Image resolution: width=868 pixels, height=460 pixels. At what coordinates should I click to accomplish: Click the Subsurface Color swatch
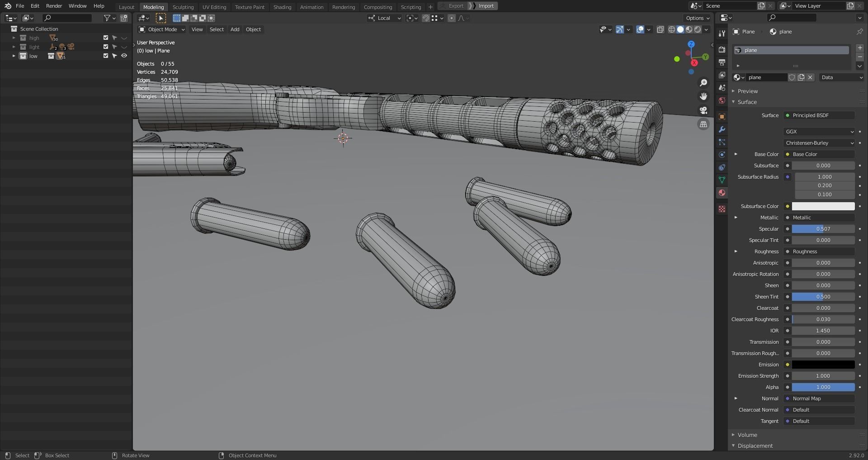point(823,206)
